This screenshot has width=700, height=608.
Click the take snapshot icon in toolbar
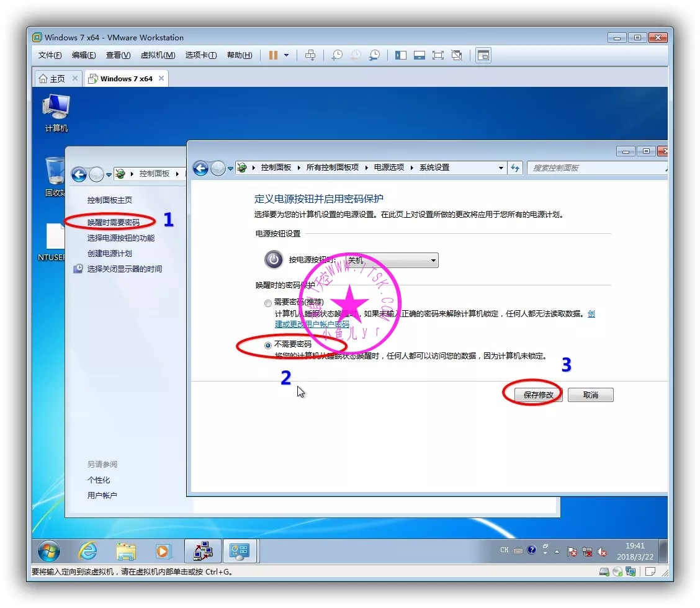click(x=336, y=55)
